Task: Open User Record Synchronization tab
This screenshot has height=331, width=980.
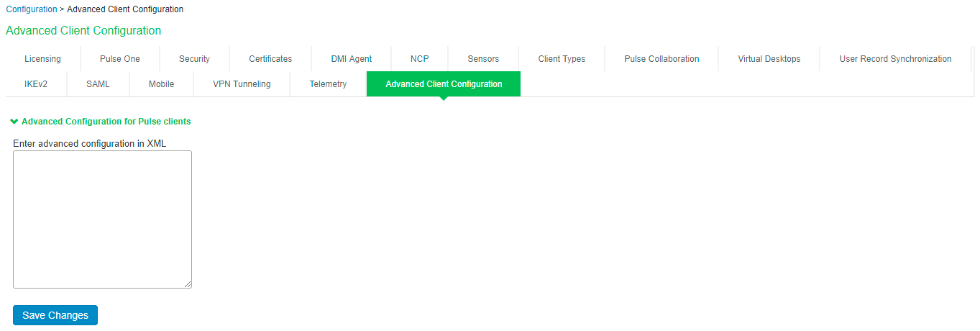Action: pos(895,59)
